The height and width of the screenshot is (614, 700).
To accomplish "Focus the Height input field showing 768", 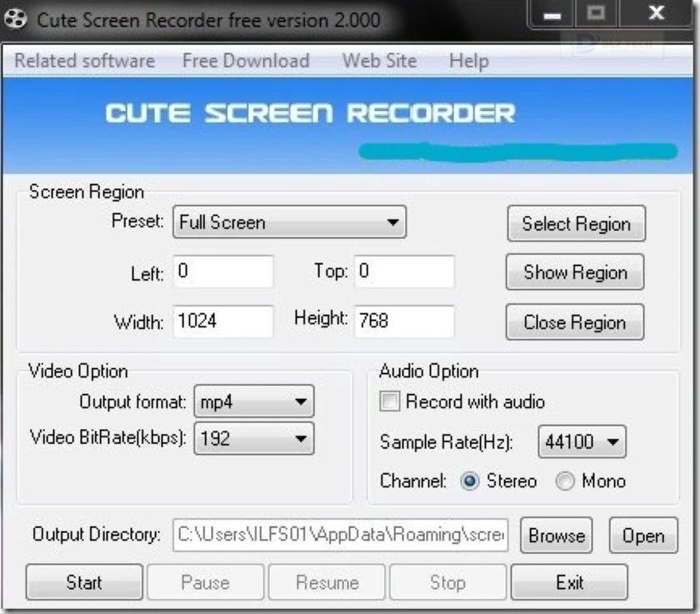I will point(404,322).
